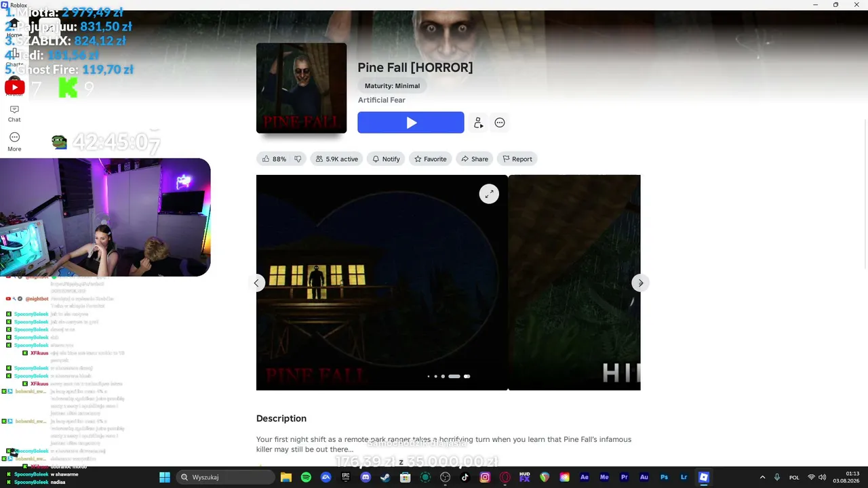The image size is (868, 488).
Task: Open Photoshop from the taskbar
Action: coord(664,477)
